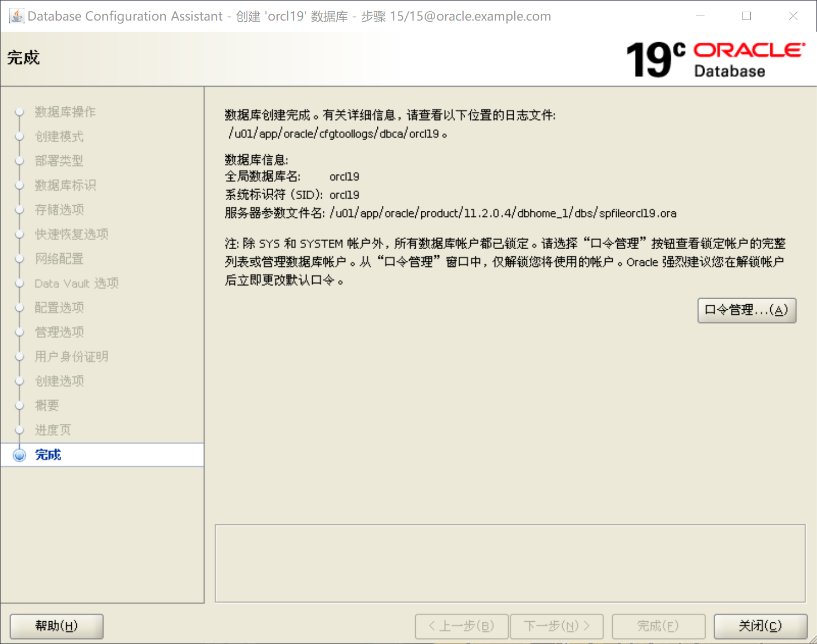
Task: Click the disabled 下一步(N) next button
Action: click(557, 626)
